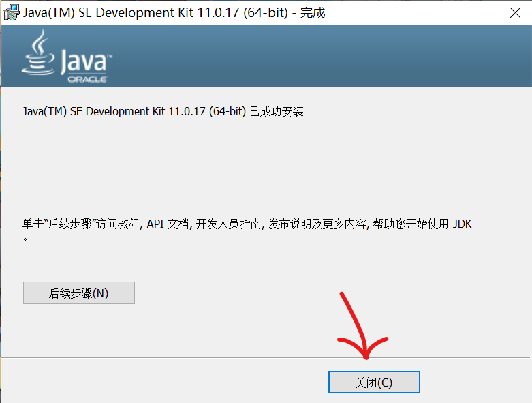Click the 后续步骤(N) button
This screenshot has height=403, width=532.
79,293
